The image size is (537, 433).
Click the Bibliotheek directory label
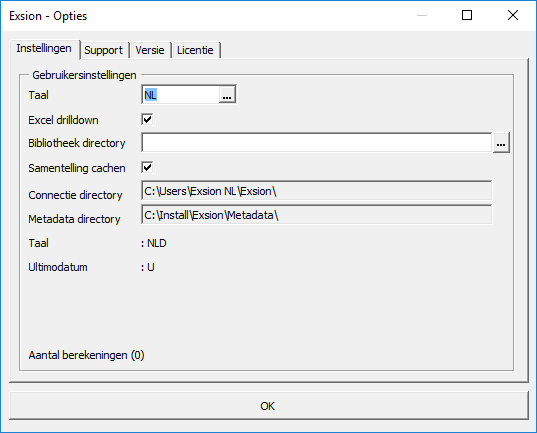[77, 143]
